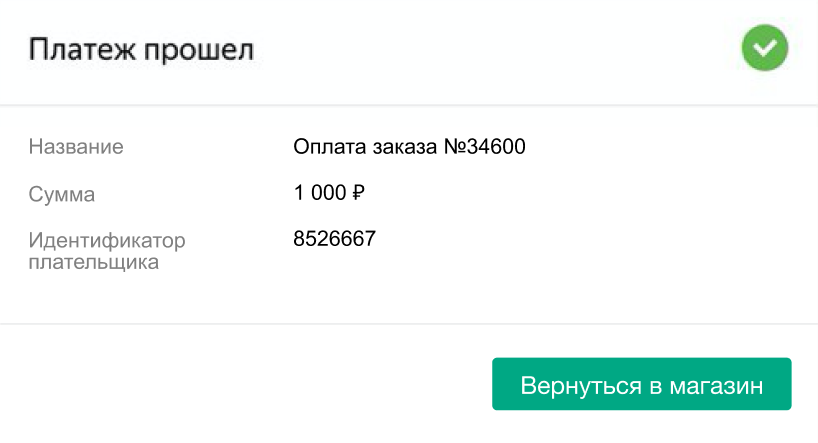
Task: Click the word магазин on green button
Action: [716, 387]
